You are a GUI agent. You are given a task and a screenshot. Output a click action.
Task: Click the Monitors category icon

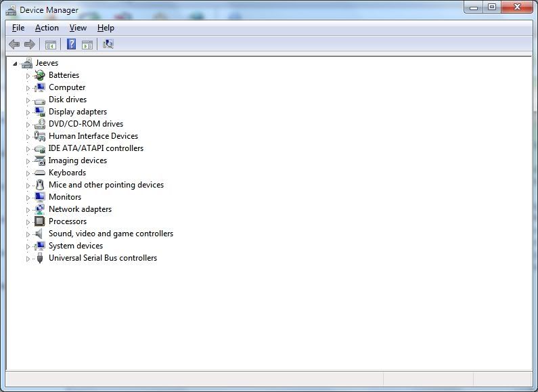(40, 197)
